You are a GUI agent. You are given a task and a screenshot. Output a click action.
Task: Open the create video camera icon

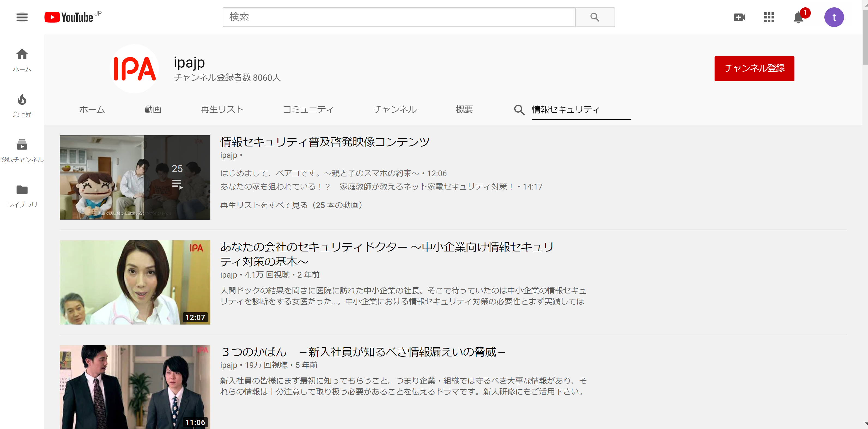coord(739,17)
